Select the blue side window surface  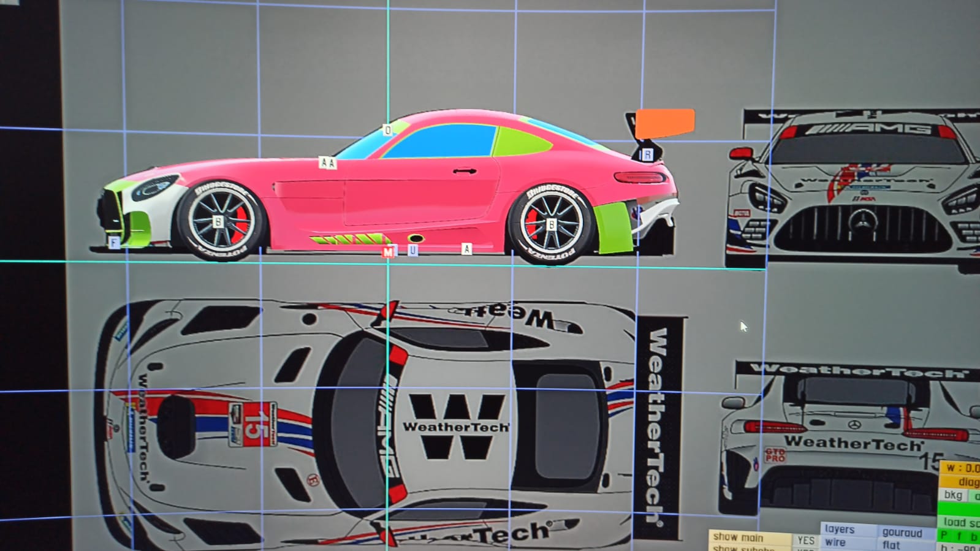click(441, 142)
